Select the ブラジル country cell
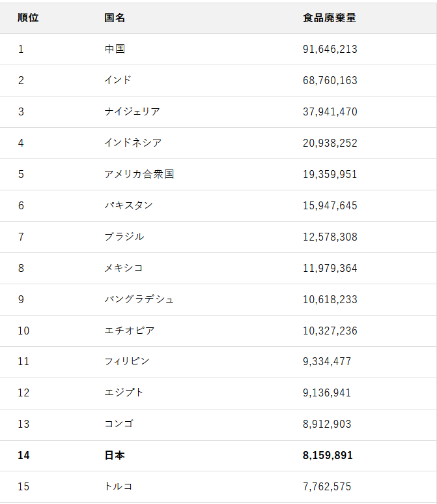 click(124, 237)
